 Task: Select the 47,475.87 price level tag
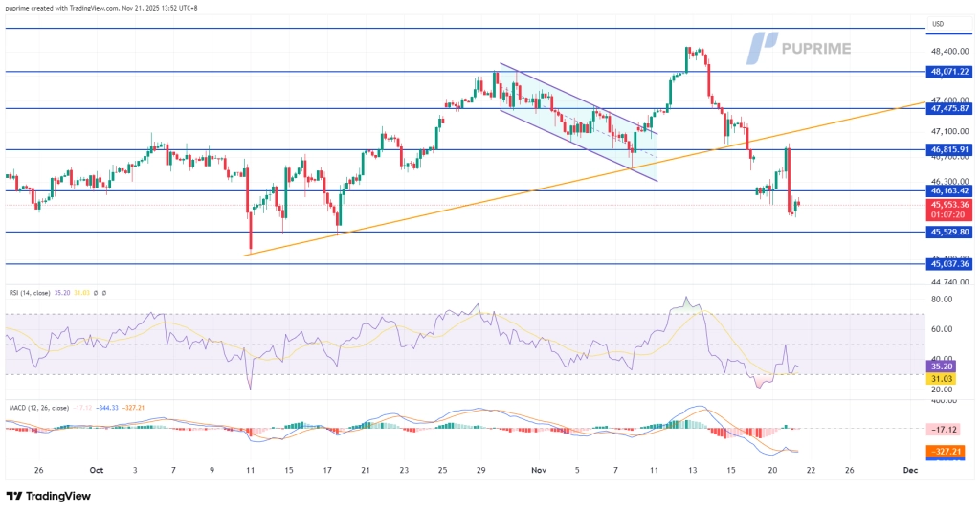click(x=948, y=109)
